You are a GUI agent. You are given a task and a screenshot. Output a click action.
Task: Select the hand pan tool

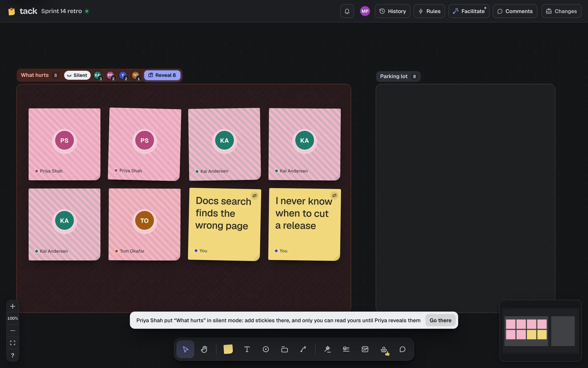pyautogui.click(x=204, y=349)
